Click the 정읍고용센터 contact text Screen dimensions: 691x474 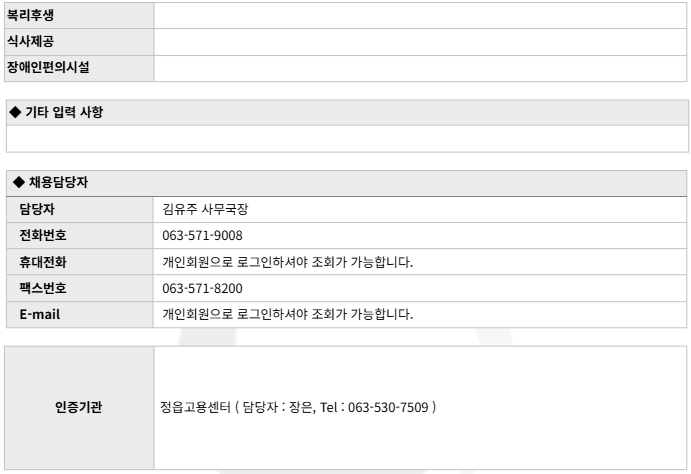point(297,408)
